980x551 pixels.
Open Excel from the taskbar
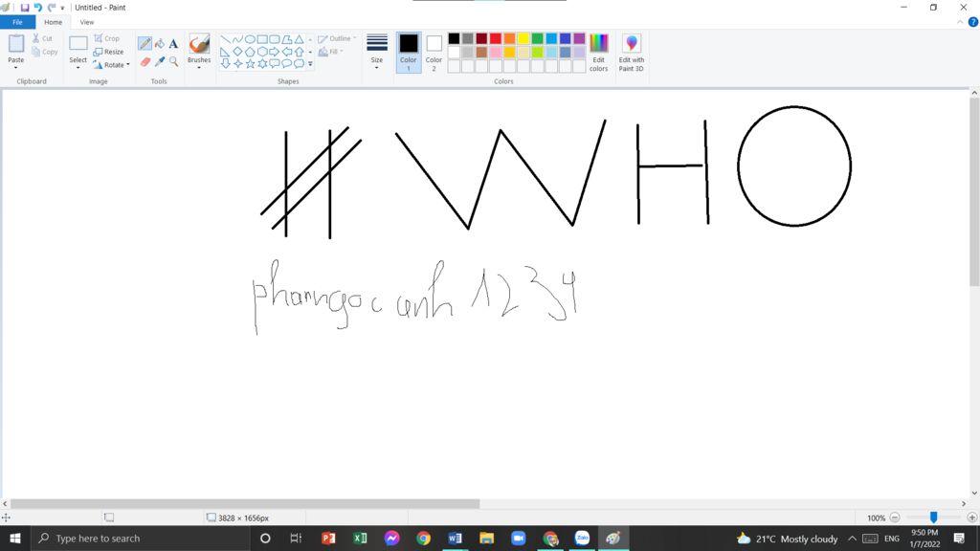pos(360,538)
